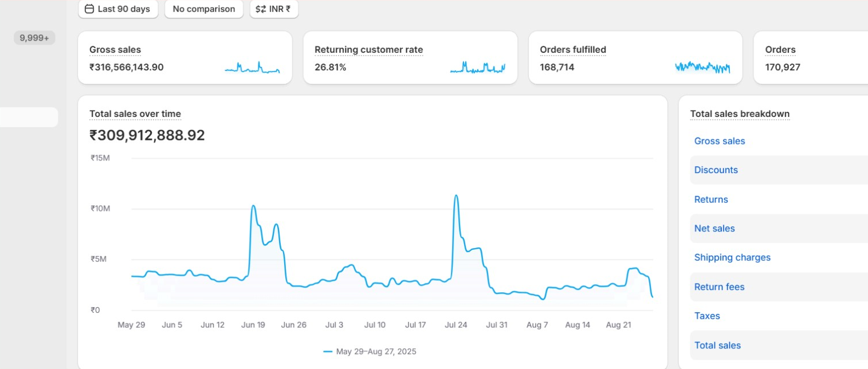Click the Returning customer rate sparkline
The width and height of the screenshot is (868, 369).
click(x=477, y=67)
